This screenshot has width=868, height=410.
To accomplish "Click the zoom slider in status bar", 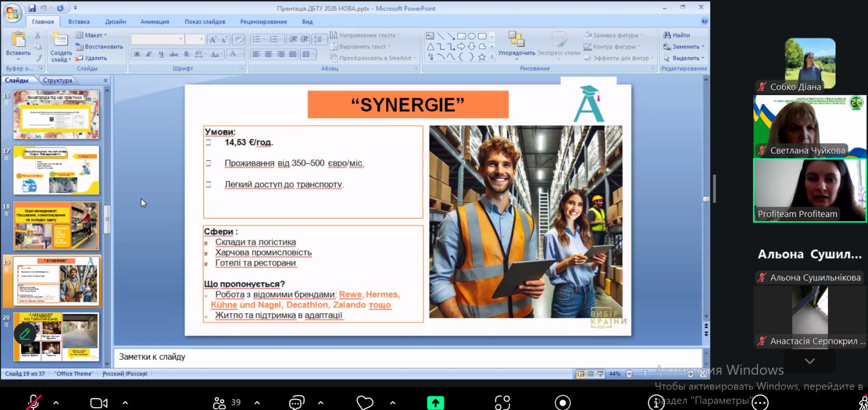I will tap(644, 374).
